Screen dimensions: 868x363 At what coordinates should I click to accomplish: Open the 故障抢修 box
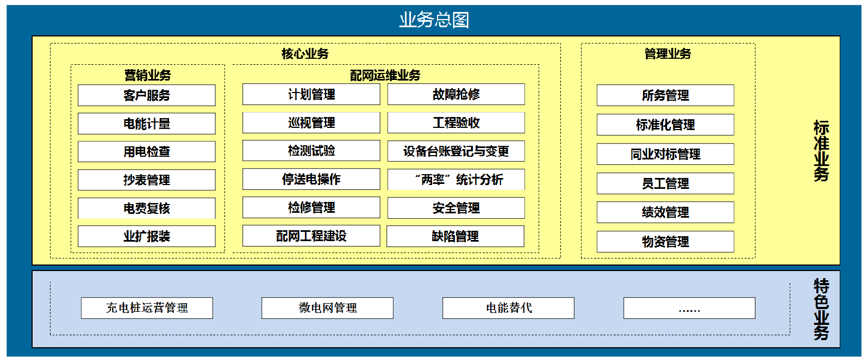click(456, 95)
